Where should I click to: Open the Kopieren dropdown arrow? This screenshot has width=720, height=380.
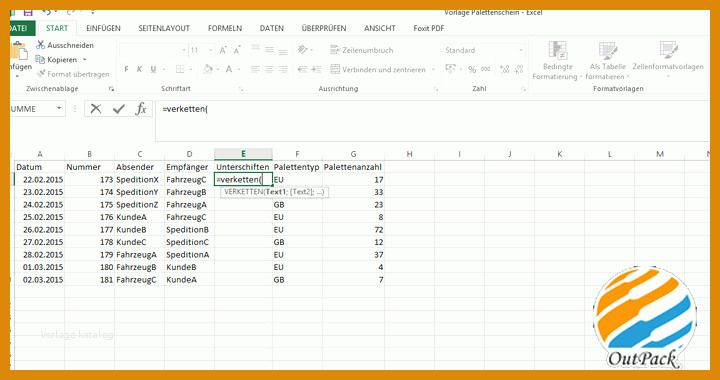pos(85,60)
